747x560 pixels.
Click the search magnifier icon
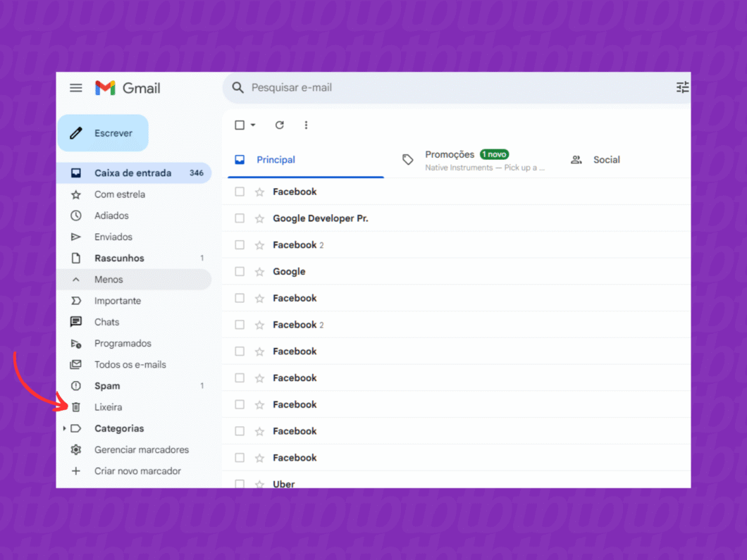click(x=237, y=87)
